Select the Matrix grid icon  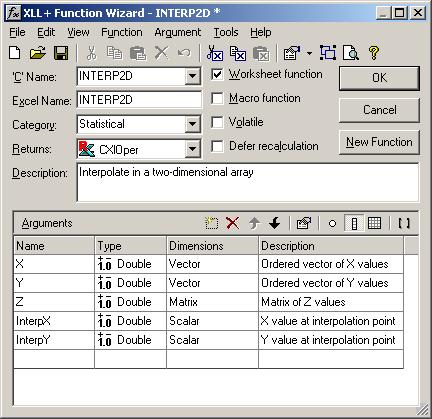[374, 223]
